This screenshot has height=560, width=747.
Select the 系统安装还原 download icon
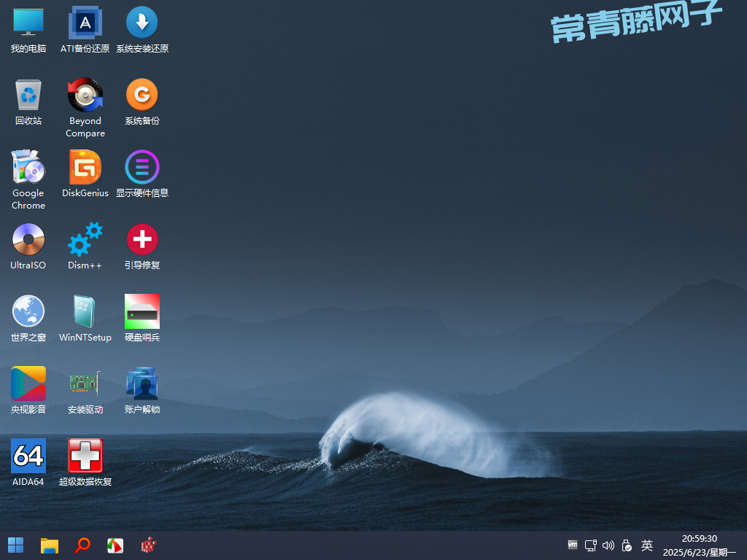[142, 23]
